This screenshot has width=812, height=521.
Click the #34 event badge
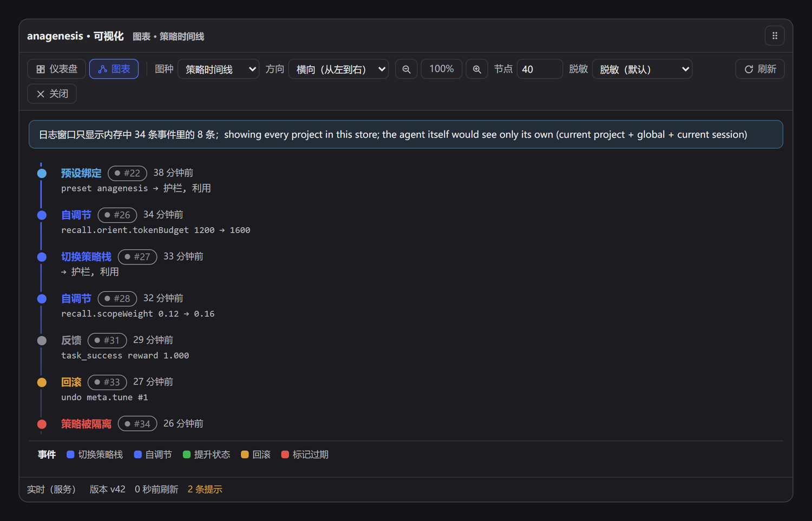(137, 424)
